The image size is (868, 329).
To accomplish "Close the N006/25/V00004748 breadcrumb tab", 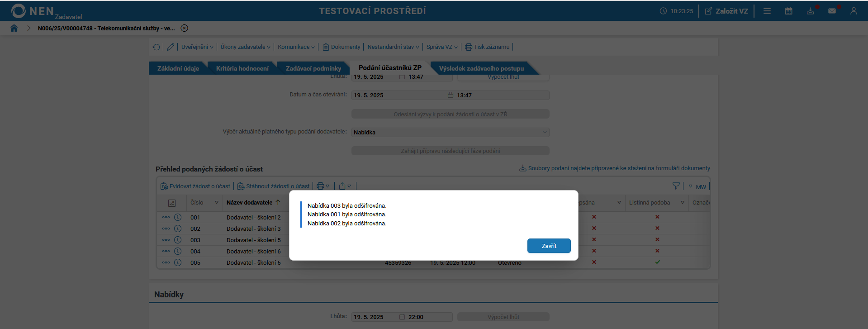I will coord(184,28).
